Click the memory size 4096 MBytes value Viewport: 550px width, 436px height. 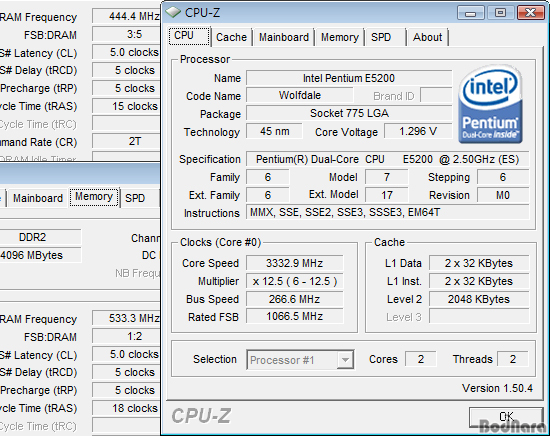(40, 255)
